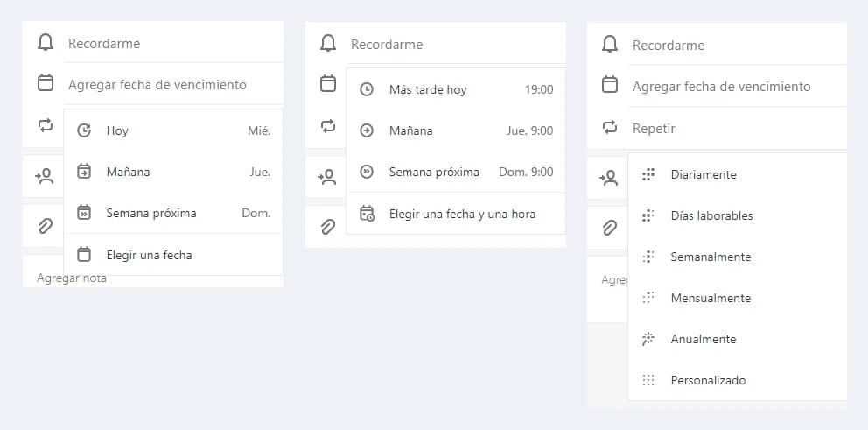
Task: Click Agregar fecha de vencimiento in right panel
Action: [x=721, y=87]
